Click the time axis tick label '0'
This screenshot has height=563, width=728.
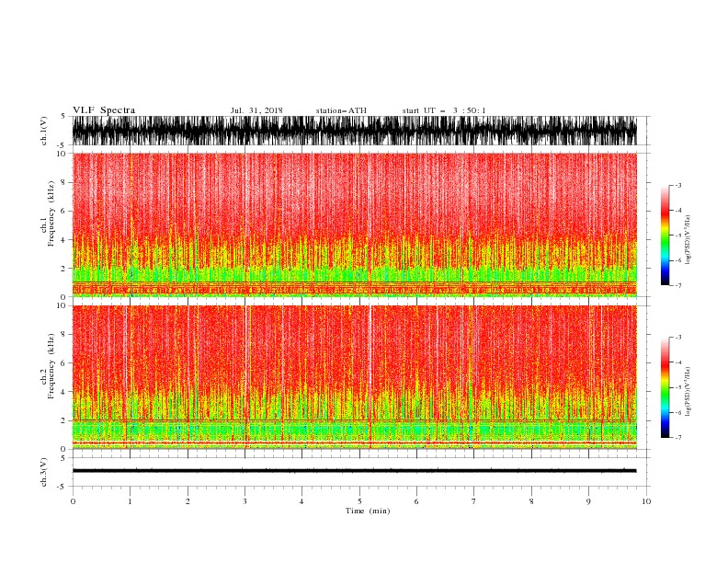(73, 501)
